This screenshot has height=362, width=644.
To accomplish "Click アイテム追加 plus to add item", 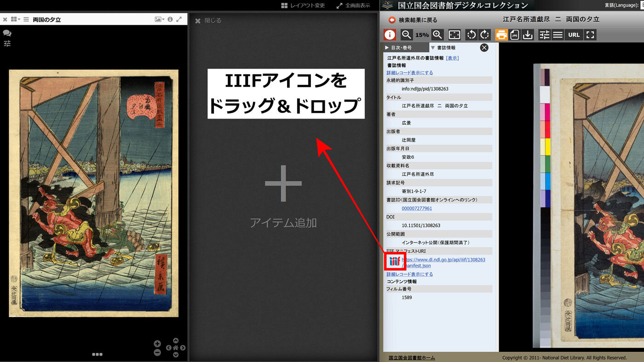I will tap(283, 184).
